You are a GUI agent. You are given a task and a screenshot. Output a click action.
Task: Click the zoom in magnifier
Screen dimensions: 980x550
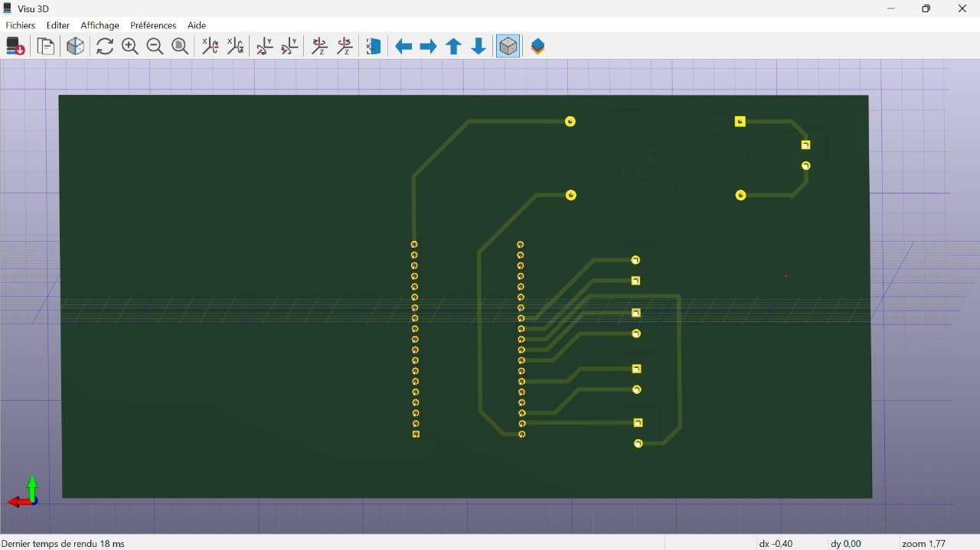(x=130, y=47)
